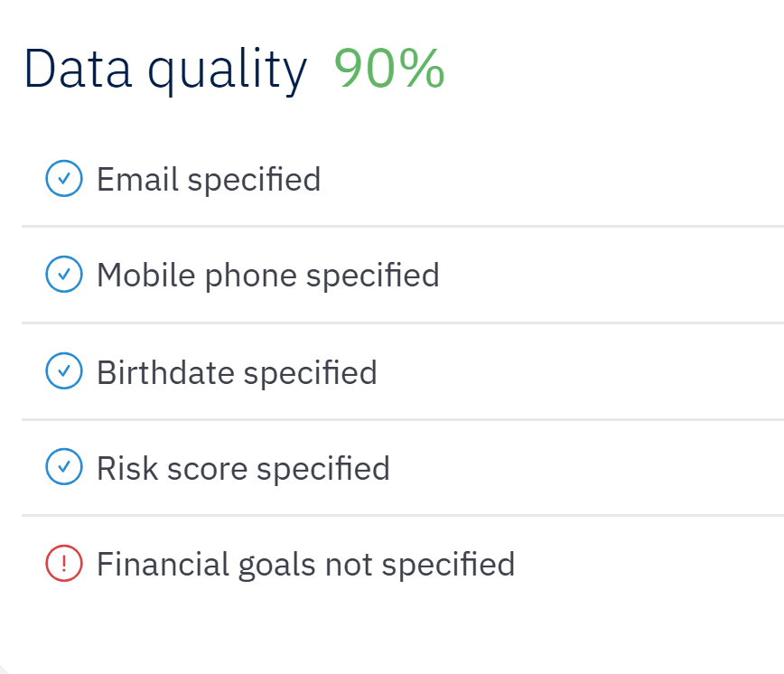Click Financial goals not specified text
The width and height of the screenshot is (784, 674).
point(305,564)
